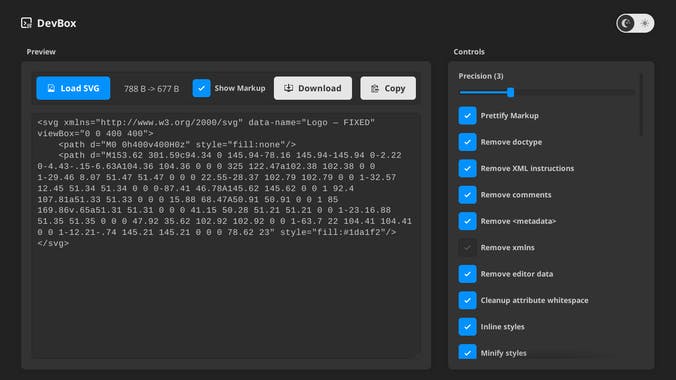Toggle Remove editor data checkbox
The width and height of the screenshot is (676, 380).
pos(467,274)
